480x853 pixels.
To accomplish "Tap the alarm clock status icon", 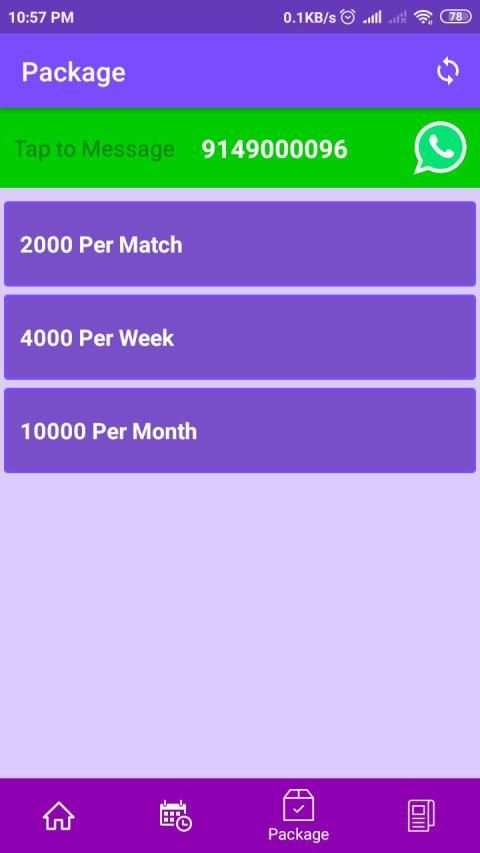I will pos(348,17).
